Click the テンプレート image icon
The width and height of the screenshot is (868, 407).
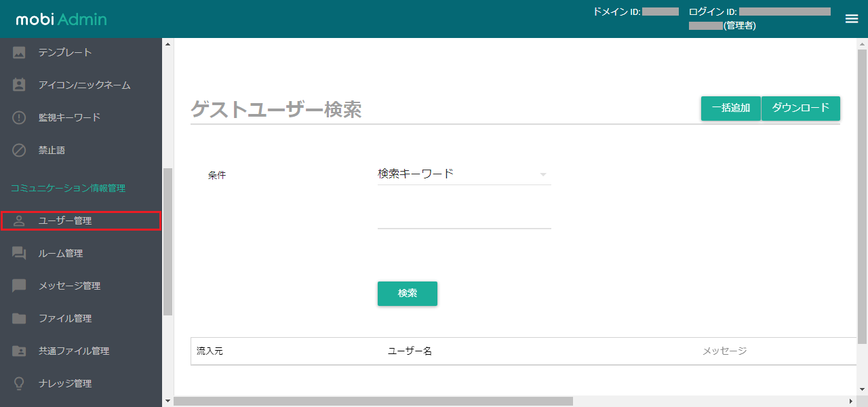19,52
